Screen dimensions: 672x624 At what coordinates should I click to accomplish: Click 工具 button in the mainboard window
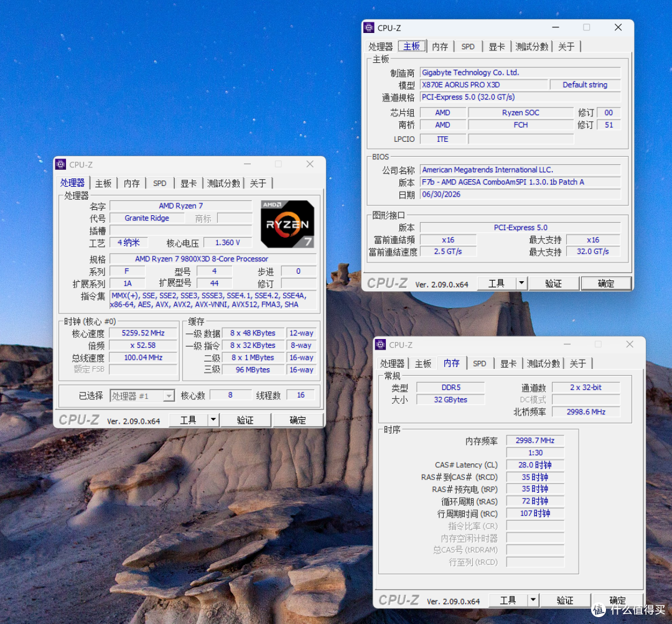[497, 283]
